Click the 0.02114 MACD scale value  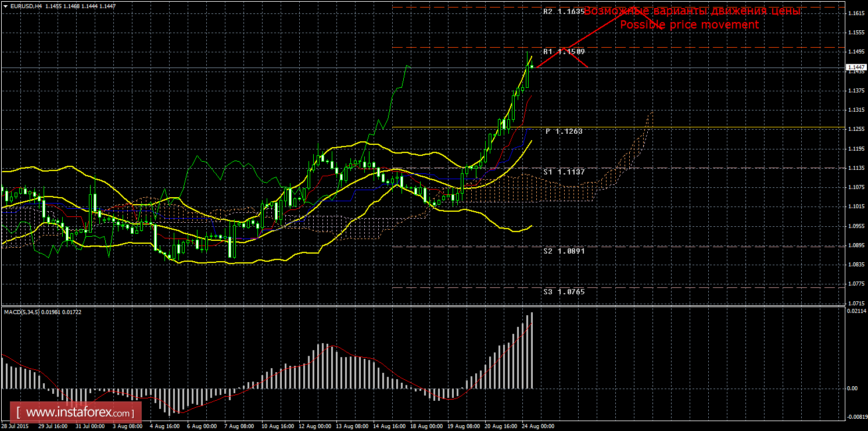click(x=856, y=311)
